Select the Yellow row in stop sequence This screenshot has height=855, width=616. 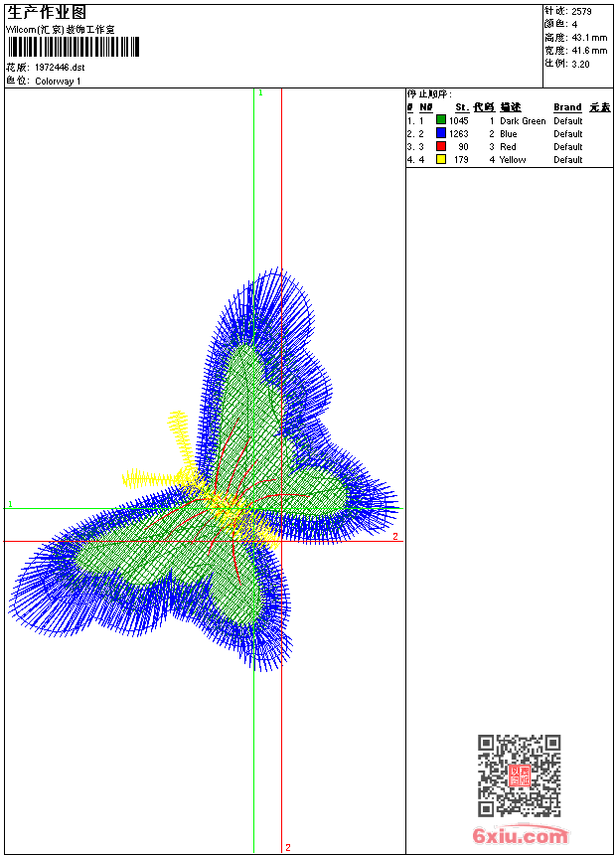pos(509,160)
